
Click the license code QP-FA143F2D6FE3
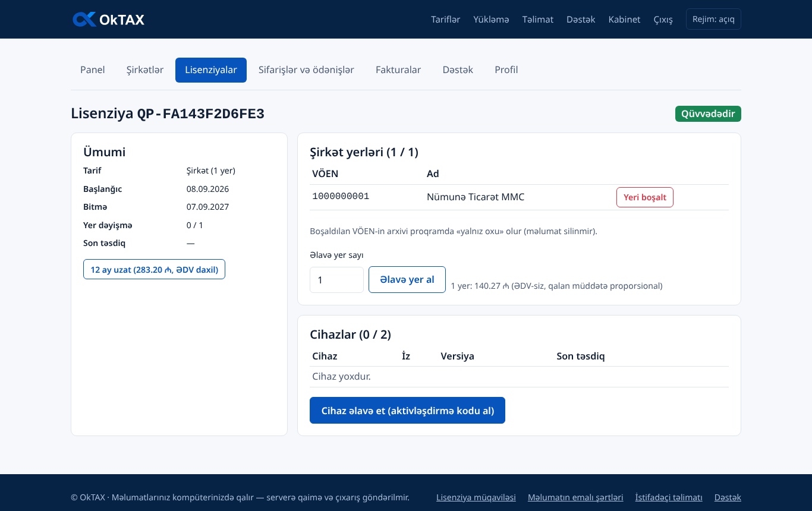point(201,113)
